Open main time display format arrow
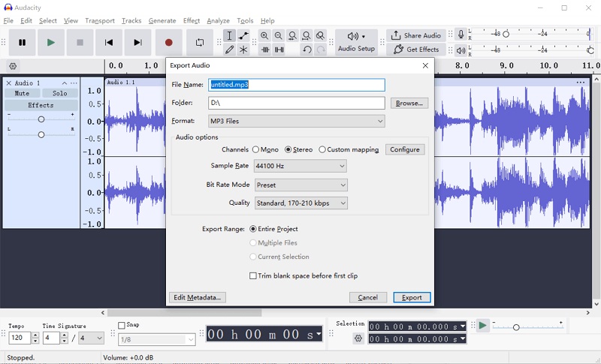 (x=319, y=334)
